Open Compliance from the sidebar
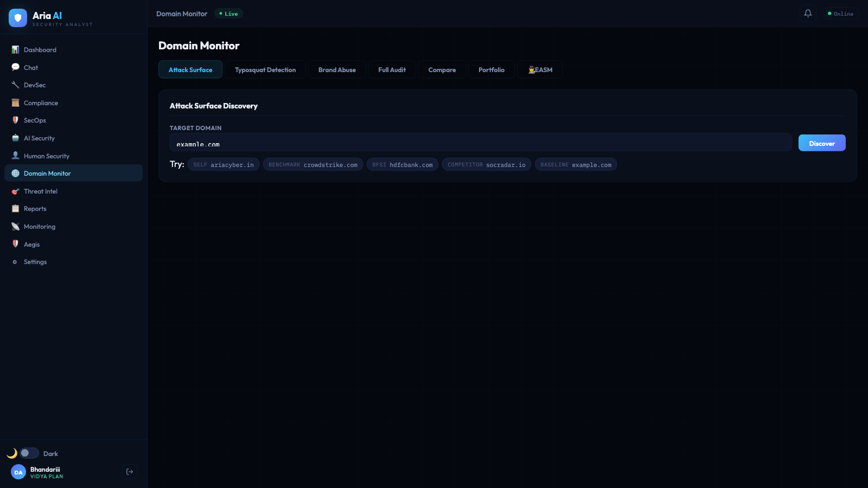The image size is (868, 488). (x=73, y=103)
